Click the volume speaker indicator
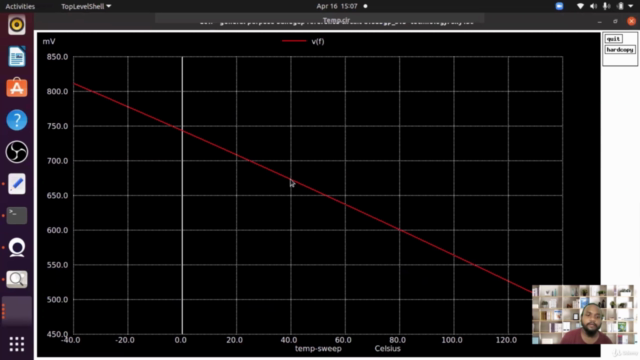640x360 pixels. (x=593, y=6)
